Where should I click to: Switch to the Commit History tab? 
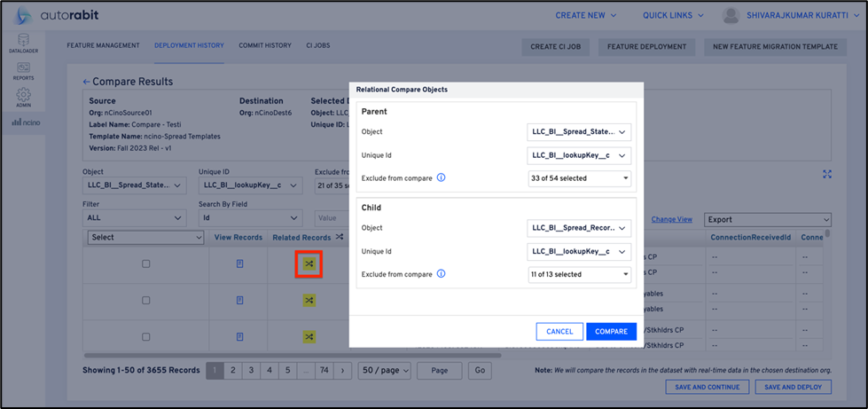point(264,45)
